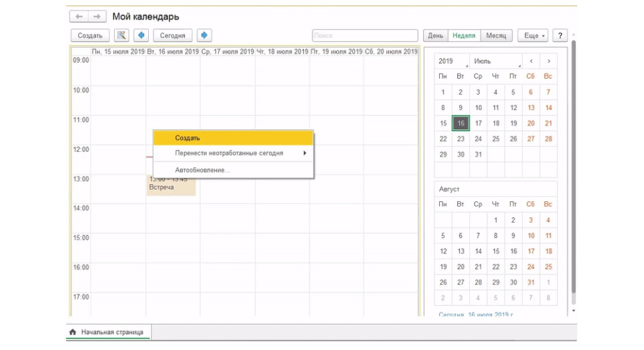Click the forward navigation arrow icon
The height and width of the screenshot is (350, 644).
pyautogui.click(x=97, y=17)
